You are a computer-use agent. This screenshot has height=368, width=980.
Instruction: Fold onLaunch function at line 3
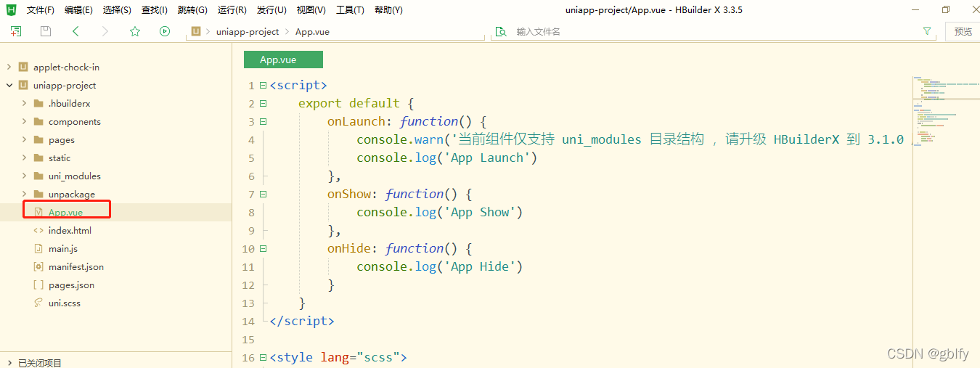click(x=263, y=122)
